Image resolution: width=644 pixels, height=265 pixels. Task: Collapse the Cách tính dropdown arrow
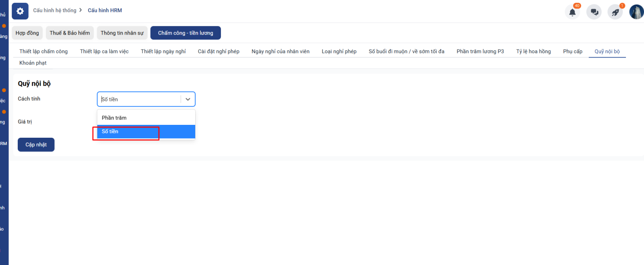point(188,99)
